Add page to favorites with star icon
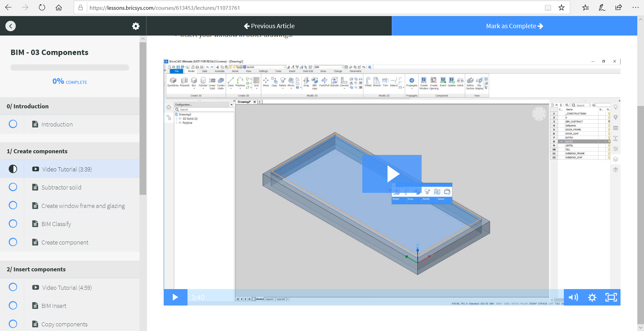This screenshot has width=644, height=331. (561, 7)
